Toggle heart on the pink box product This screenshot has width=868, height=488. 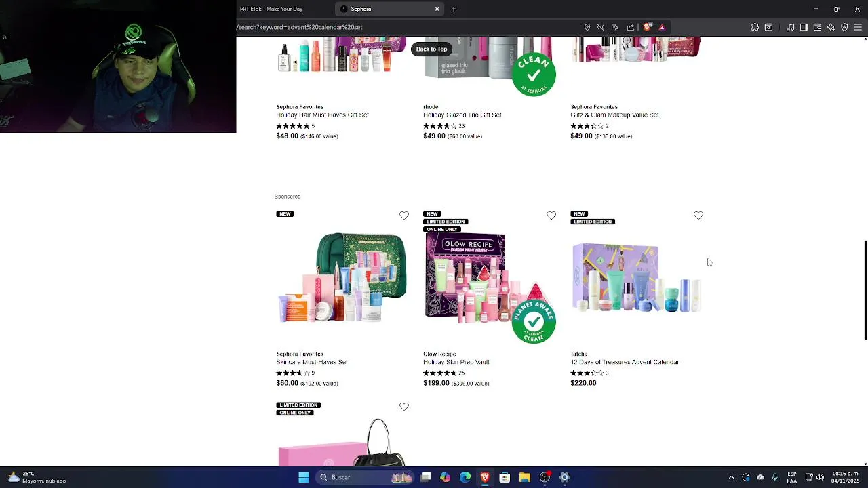coord(404,407)
